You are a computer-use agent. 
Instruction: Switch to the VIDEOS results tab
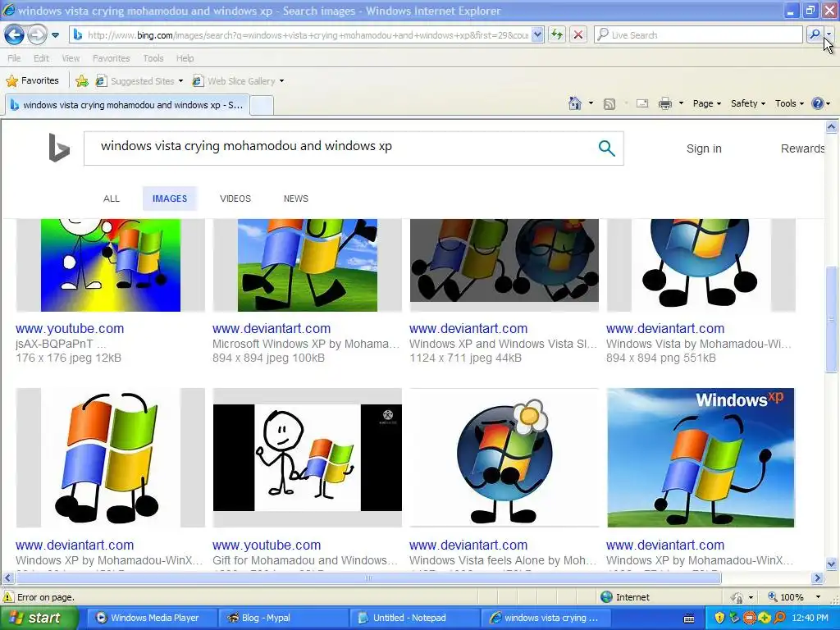235,199
